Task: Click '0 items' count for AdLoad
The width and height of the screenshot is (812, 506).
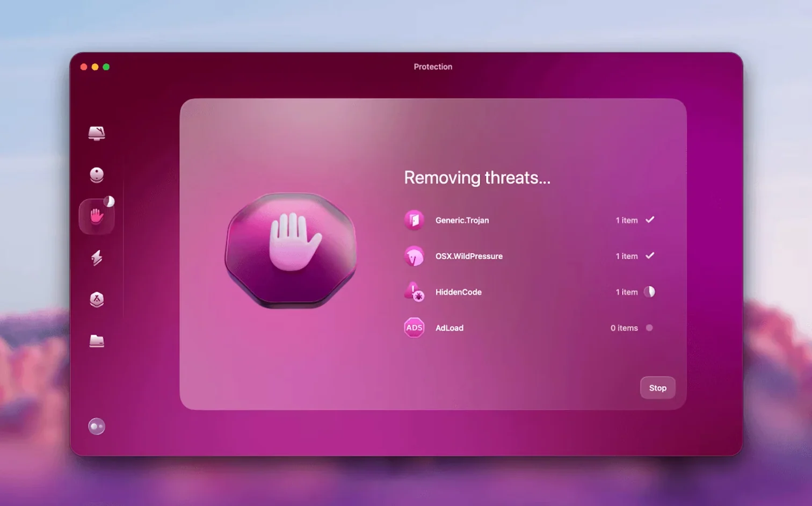Action: pyautogui.click(x=624, y=328)
